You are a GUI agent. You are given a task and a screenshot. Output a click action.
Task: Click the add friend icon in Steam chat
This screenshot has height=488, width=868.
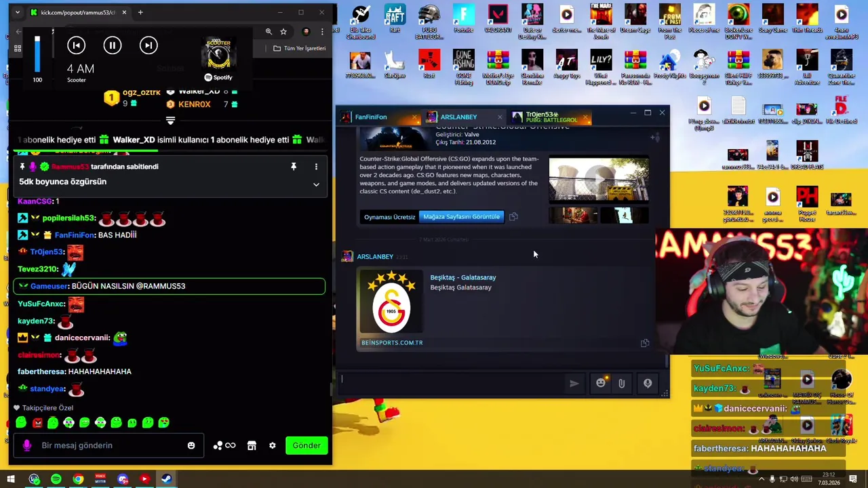tap(654, 138)
